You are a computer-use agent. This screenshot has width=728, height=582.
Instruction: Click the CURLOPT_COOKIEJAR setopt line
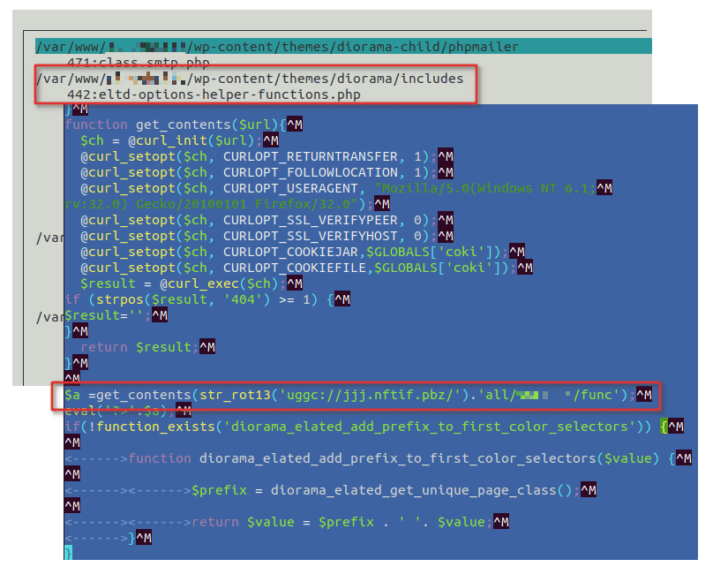[x=303, y=252]
